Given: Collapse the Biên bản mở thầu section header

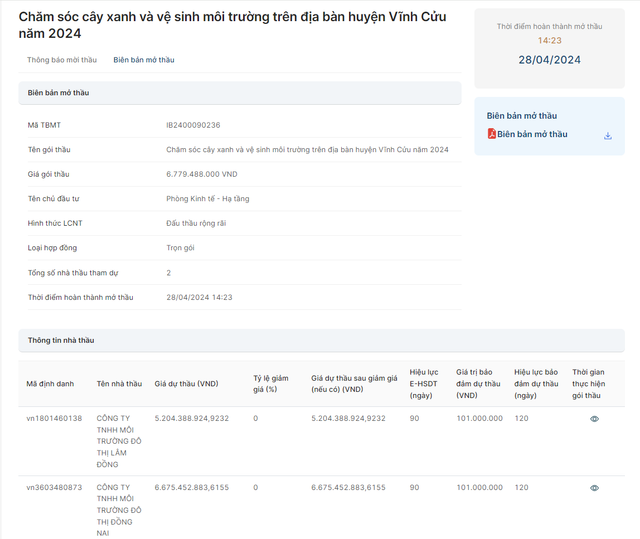Looking at the screenshot, I should click(239, 93).
